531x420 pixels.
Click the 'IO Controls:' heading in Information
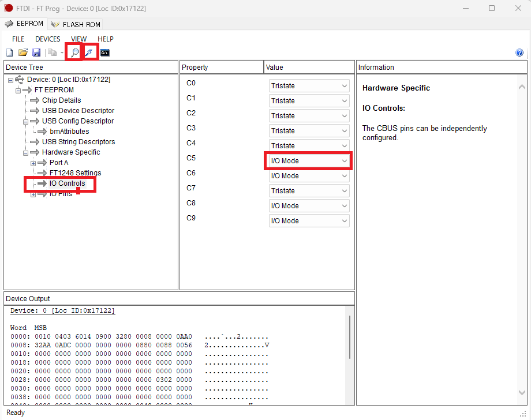pos(384,108)
